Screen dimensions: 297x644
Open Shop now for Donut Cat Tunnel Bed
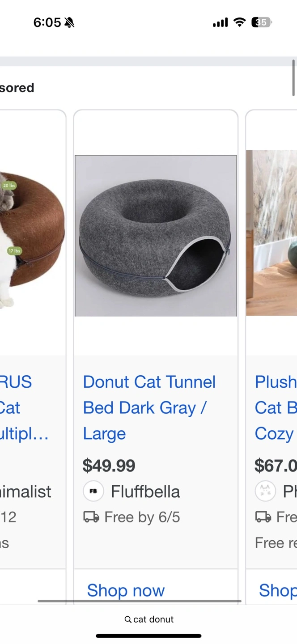tap(126, 590)
